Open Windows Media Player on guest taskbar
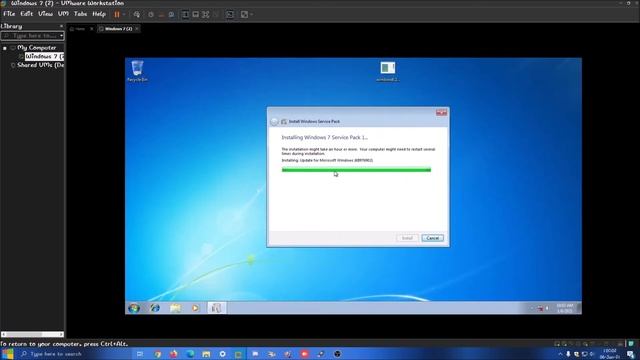The height and width of the screenshot is (360, 640). pos(196,308)
